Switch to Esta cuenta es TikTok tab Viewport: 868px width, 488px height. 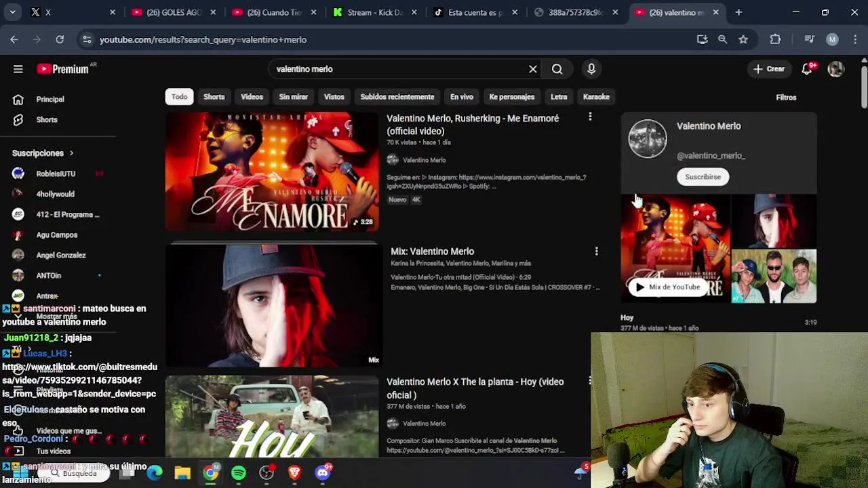click(475, 12)
